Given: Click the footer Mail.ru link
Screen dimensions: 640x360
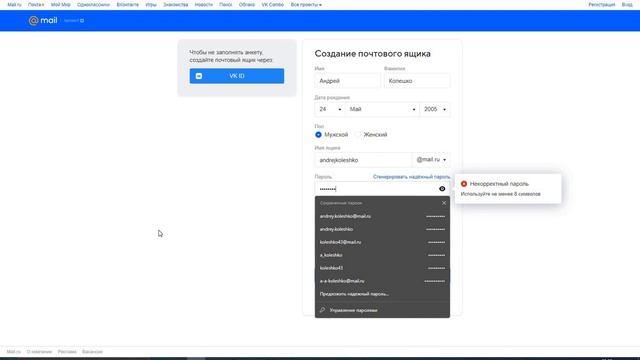Looking at the screenshot, I should pos(13,351).
